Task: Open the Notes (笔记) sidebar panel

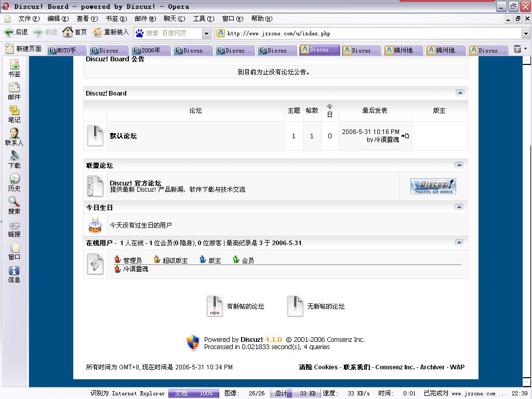Action: [14, 114]
